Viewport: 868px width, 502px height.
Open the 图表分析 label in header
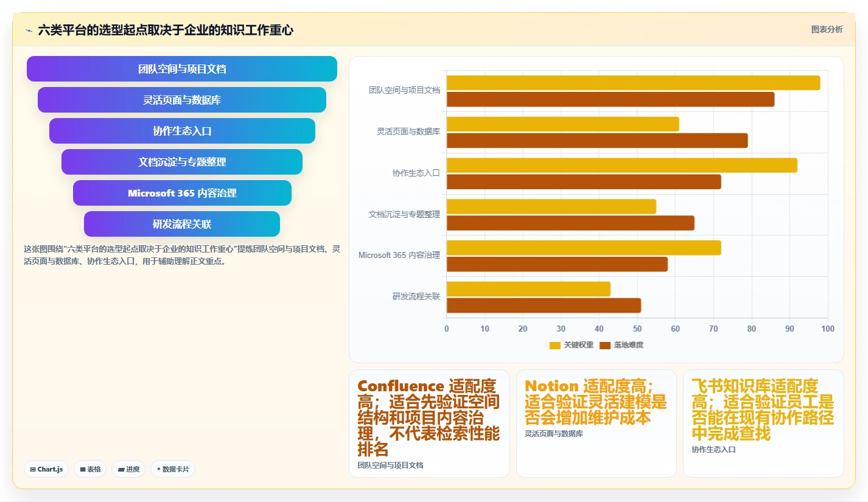click(x=827, y=29)
